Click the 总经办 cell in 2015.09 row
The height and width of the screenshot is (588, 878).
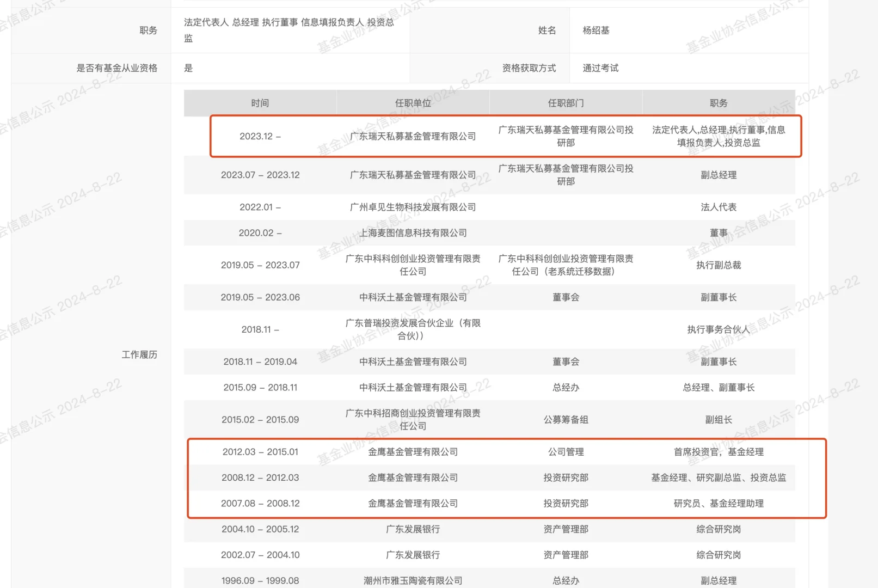(566, 387)
